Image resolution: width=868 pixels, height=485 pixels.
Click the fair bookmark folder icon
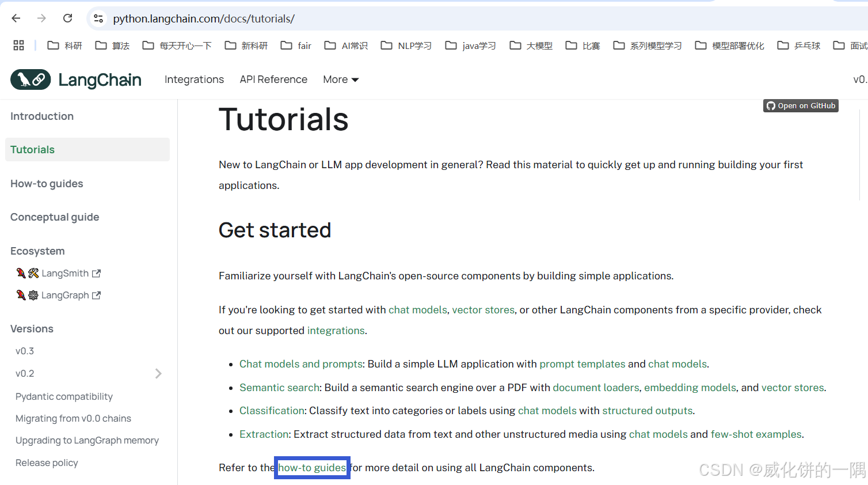pyautogui.click(x=286, y=46)
